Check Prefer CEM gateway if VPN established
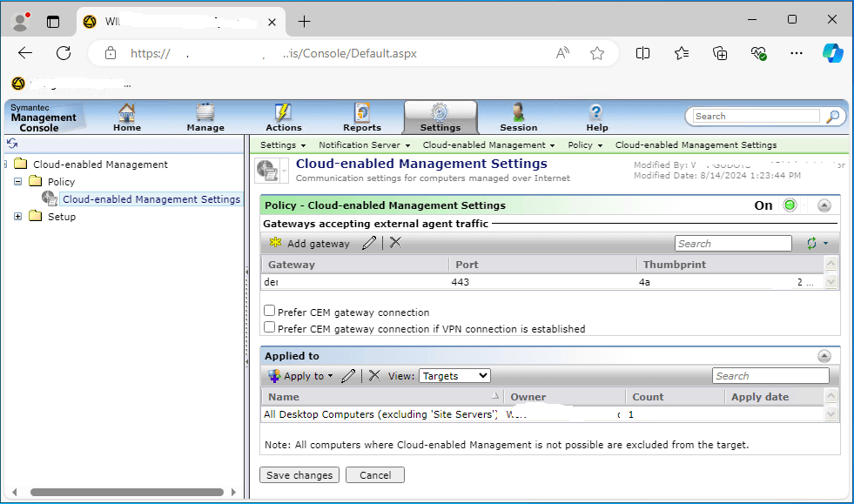The height and width of the screenshot is (504, 854). (x=270, y=328)
